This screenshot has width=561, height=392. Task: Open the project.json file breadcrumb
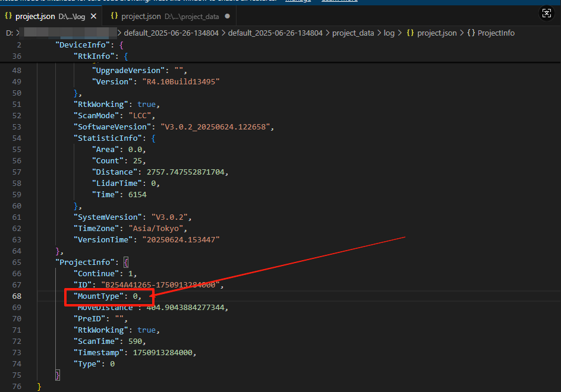pos(437,33)
